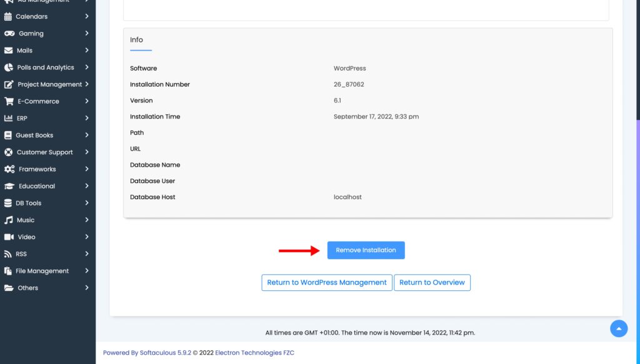This screenshot has width=640, height=364.
Task: Click the Frameworks gears icon
Action: (x=9, y=169)
